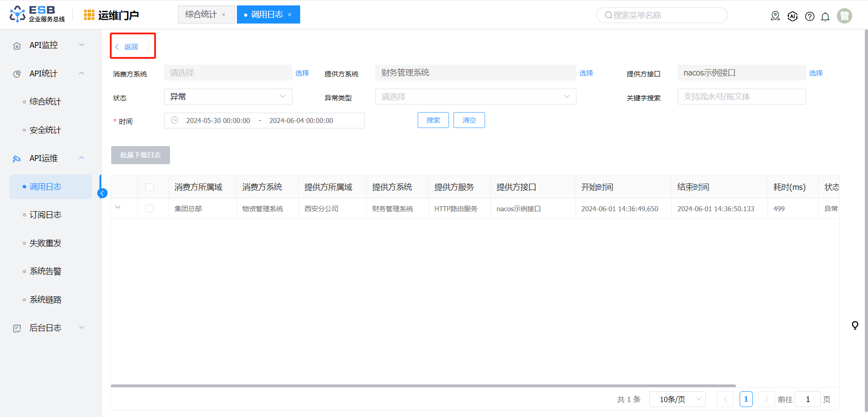868x417 pixels.
Task: Expand the 集团总部 row details
Action: point(118,208)
